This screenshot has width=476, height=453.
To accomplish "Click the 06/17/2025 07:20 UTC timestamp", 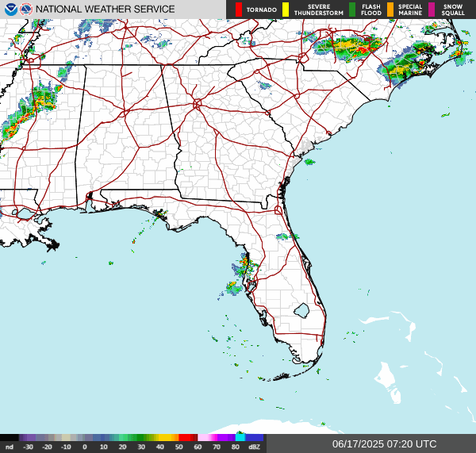I will (384, 444).
